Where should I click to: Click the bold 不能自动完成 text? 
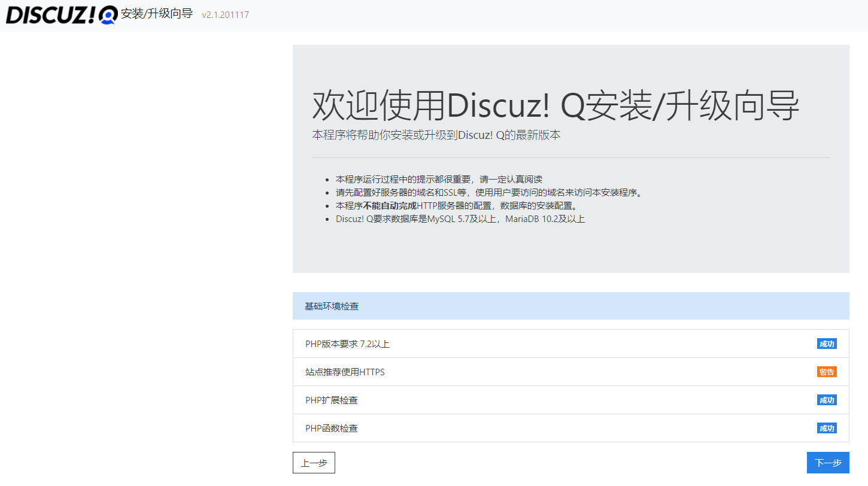point(390,206)
